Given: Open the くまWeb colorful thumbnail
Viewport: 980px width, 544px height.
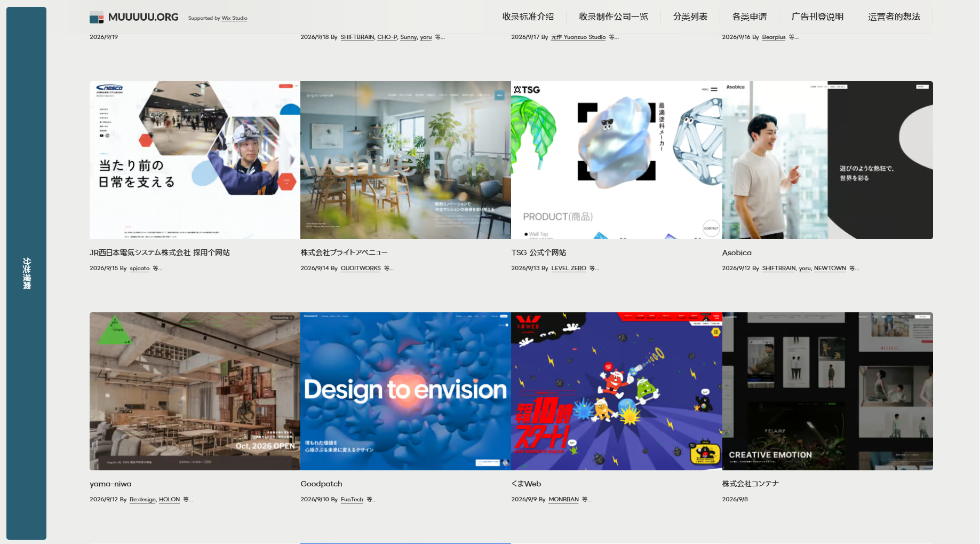Looking at the screenshot, I should [617, 391].
